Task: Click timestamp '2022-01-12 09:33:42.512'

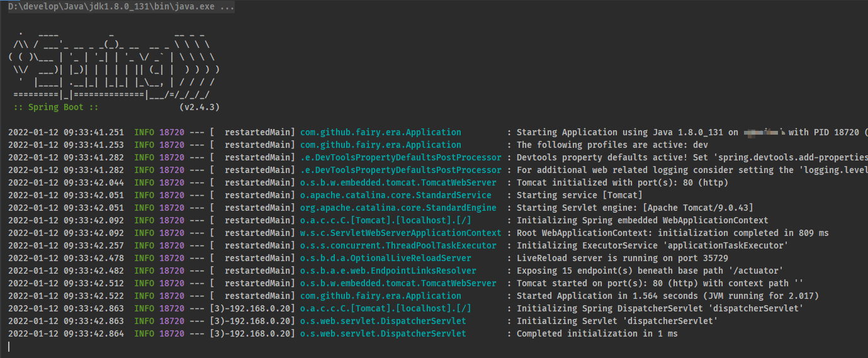Action: pos(66,283)
